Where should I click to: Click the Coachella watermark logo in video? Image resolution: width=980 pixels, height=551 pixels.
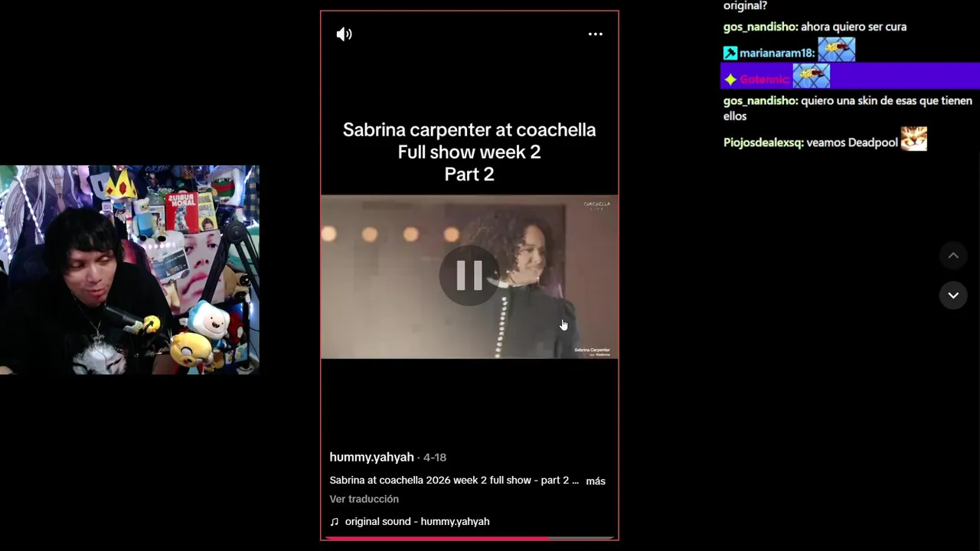596,205
